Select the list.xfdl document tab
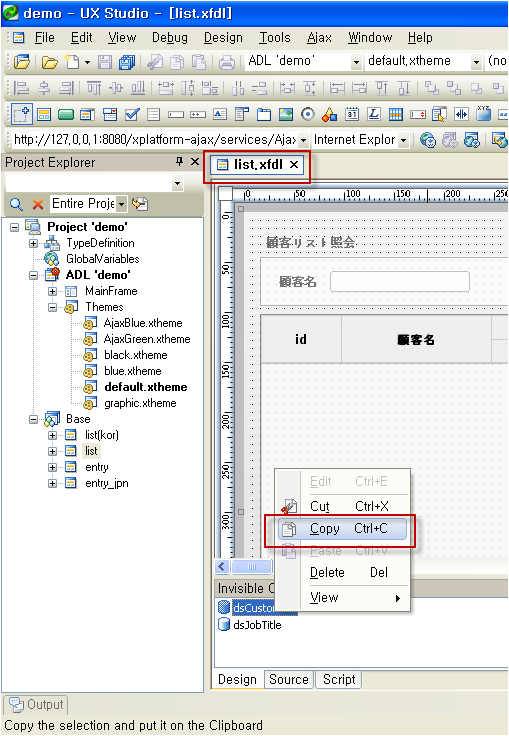This screenshot has width=509, height=736. pos(257,165)
